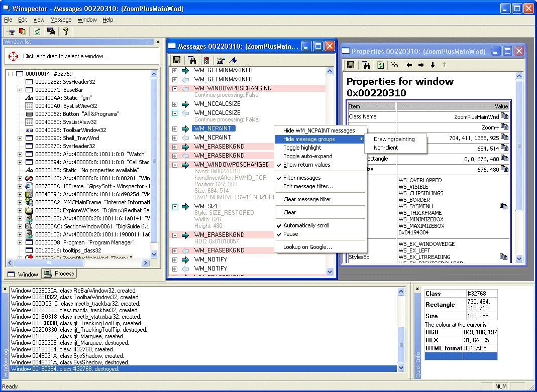Viewport: 537px width, 392px height.
Task: Click the 'Item' column header in Properties
Action: (x=372, y=106)
